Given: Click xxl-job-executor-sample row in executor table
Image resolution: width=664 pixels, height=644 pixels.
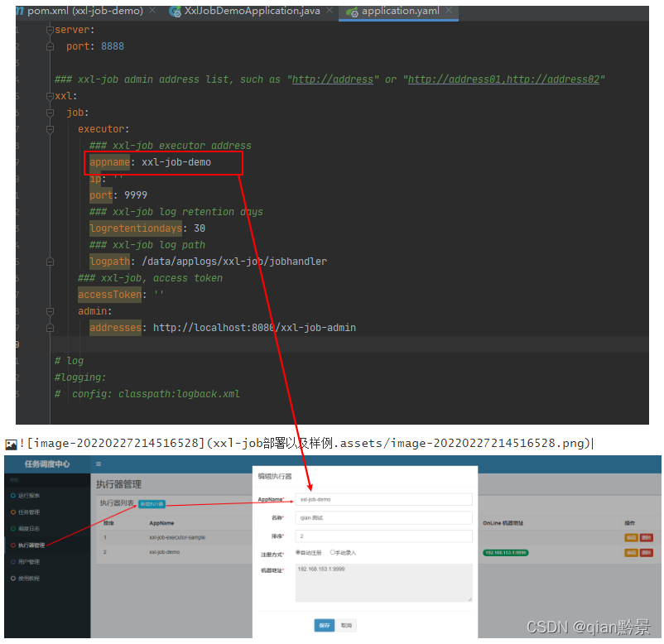Looking at the screenshot, I should (x=177, y=537).
